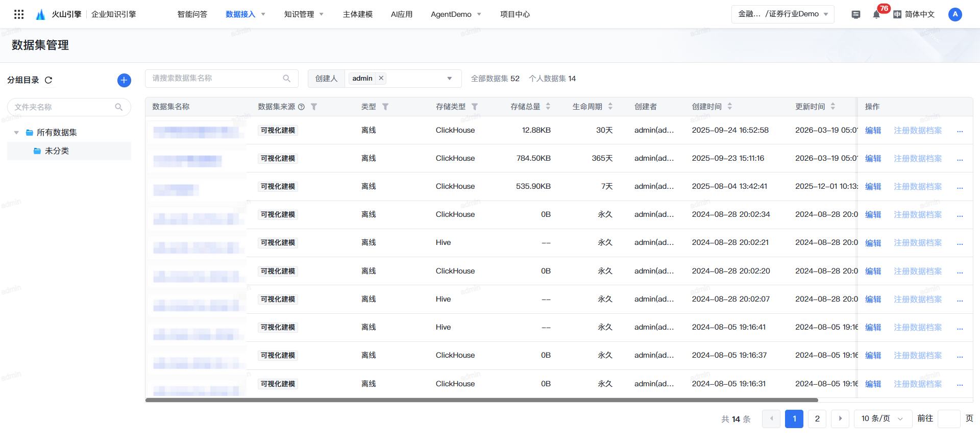
Task: Refresh the 分组目录 group directory
Action: click(48, 80)
